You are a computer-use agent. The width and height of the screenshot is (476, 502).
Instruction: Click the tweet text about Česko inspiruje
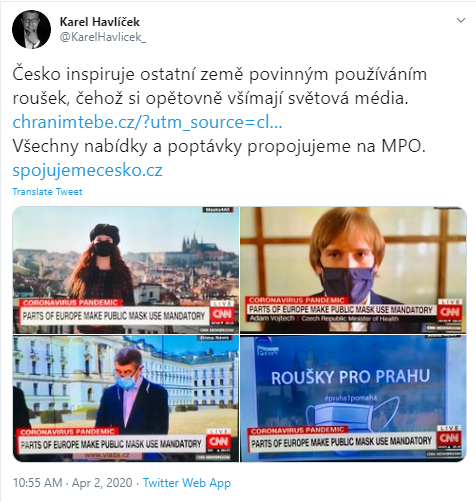coord(220,86)
